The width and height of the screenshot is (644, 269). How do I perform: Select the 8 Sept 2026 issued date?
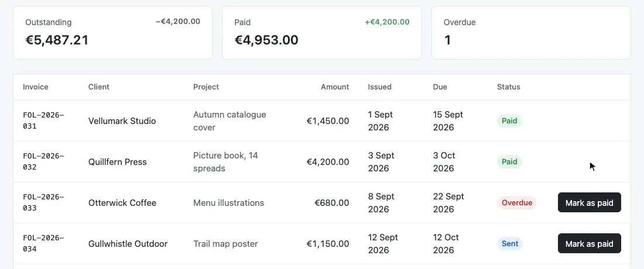point(381,203)
